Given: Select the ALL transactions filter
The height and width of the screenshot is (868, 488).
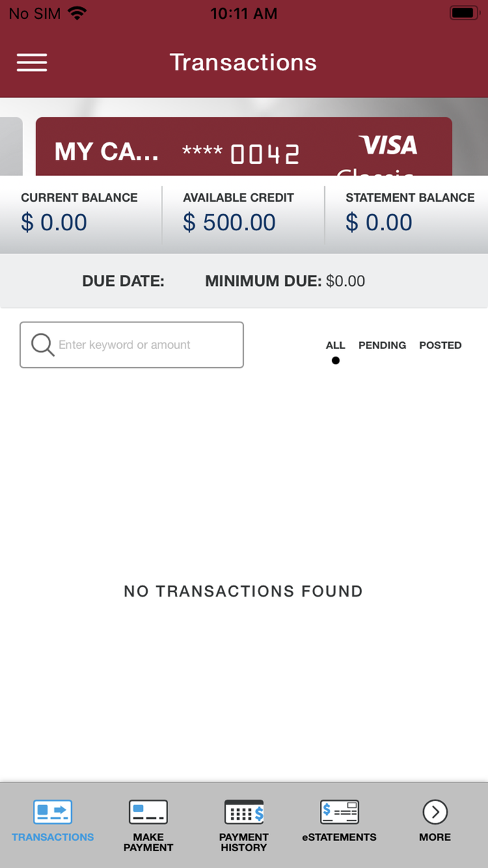Looking at the screenshot, I should 335,345.
